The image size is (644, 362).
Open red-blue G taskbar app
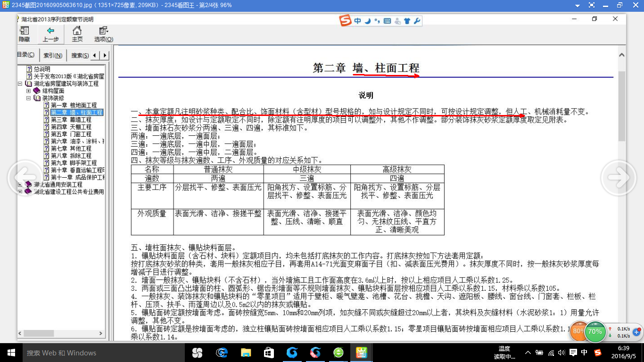315,353
